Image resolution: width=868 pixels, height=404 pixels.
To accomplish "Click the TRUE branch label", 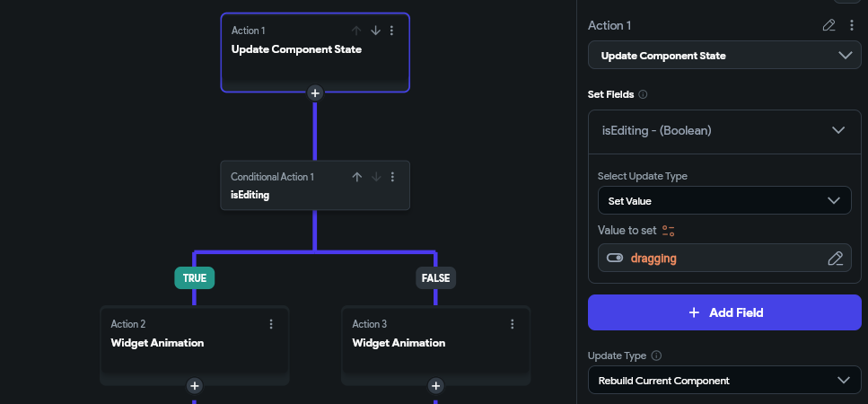I will tap(194, 277).
